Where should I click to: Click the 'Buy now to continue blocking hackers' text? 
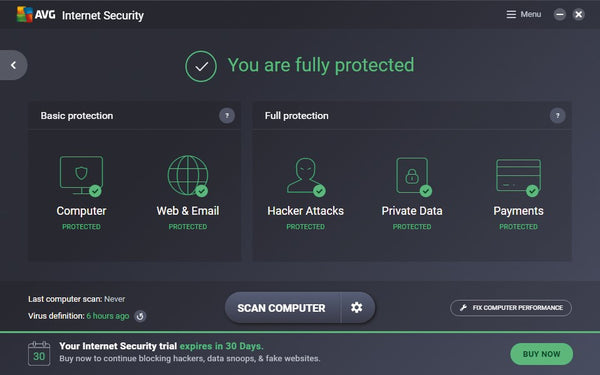coord(190,359)
